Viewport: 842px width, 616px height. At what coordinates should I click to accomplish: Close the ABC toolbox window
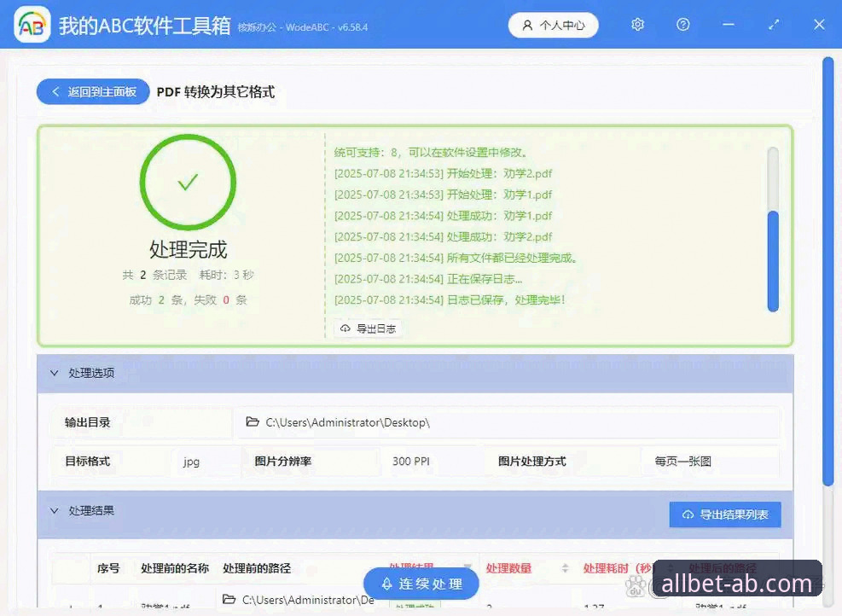[819, 25]
